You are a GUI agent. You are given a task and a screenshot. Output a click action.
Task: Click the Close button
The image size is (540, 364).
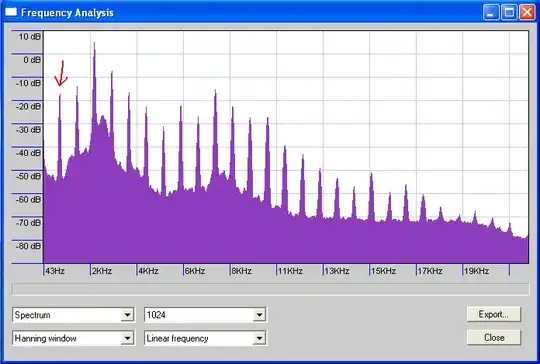pyautogui.click(x=494, y=337)
